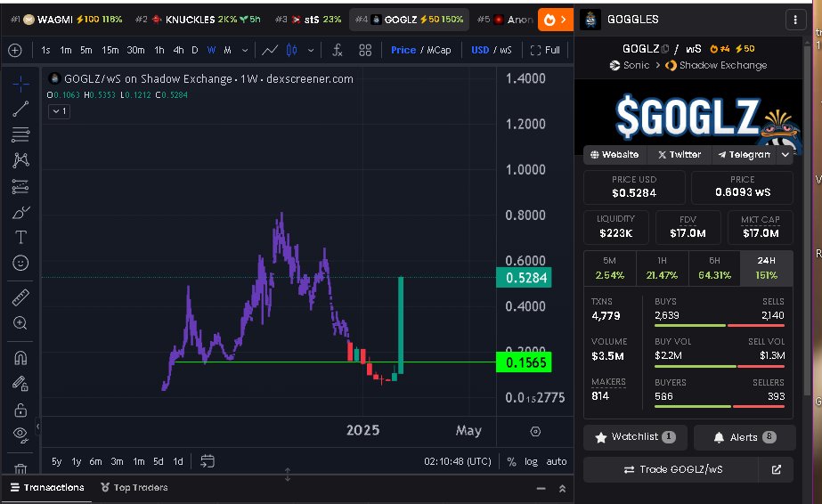Toggle magnet mode for drawings
Viewport: 822px width, 504px height.
click(x=20, y=358)
